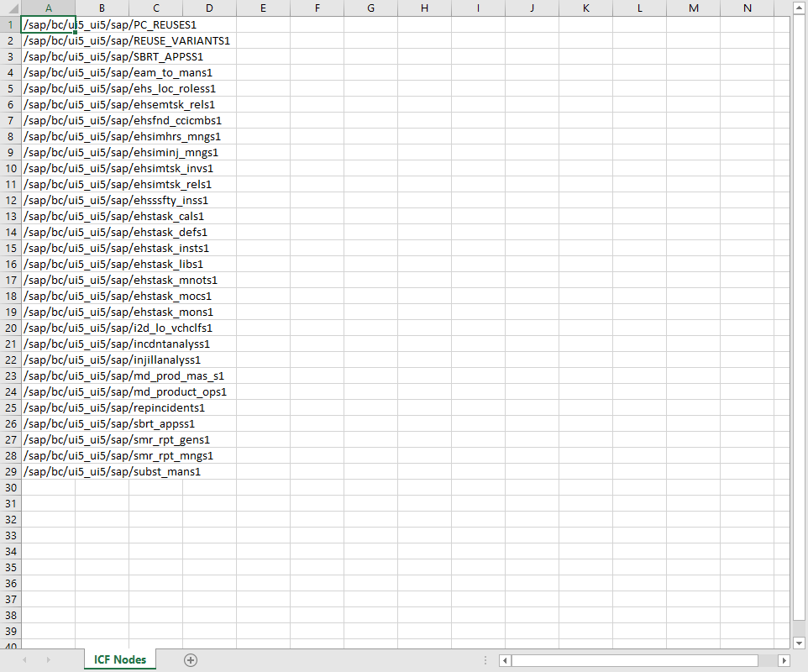Select cell with i2d_lo_vchclfs1 path
Screen dimensions: 808x672
(x=49, y=328)
